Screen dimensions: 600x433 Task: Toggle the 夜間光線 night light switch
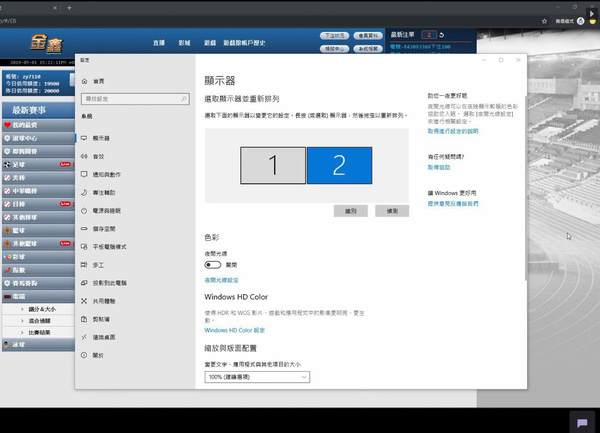point(211,265)
